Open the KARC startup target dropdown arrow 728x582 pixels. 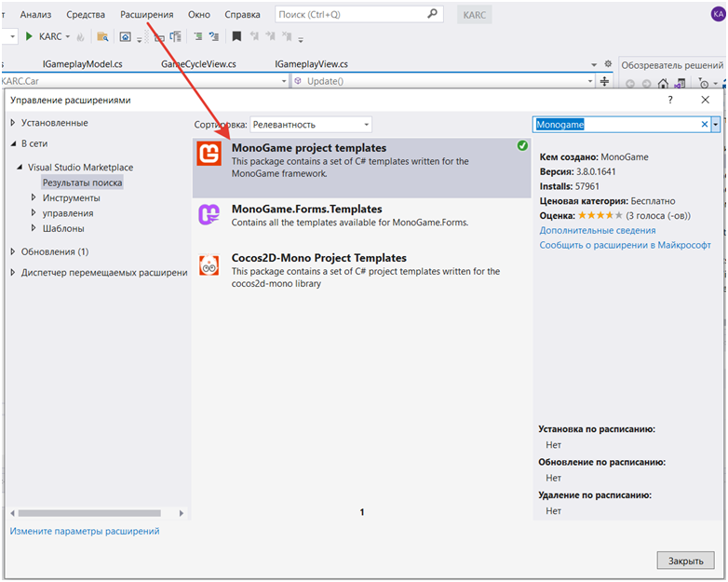(x=68, y=36)
